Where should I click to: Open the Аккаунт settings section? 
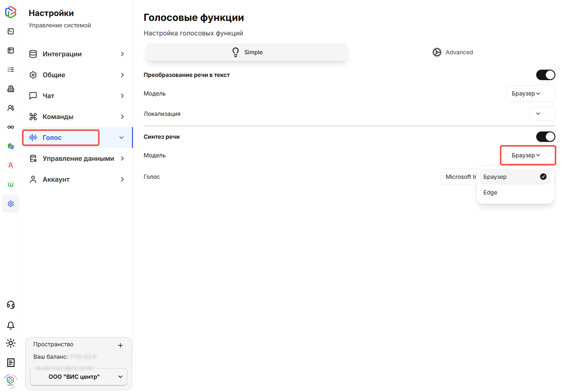click(x=77, y=180)
